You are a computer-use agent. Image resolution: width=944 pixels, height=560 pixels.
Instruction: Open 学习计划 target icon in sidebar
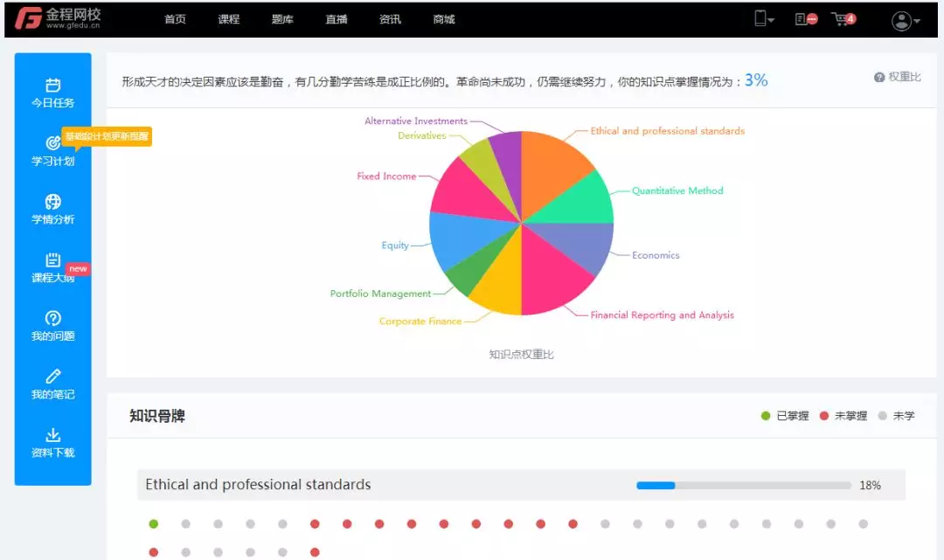(52, 144)
